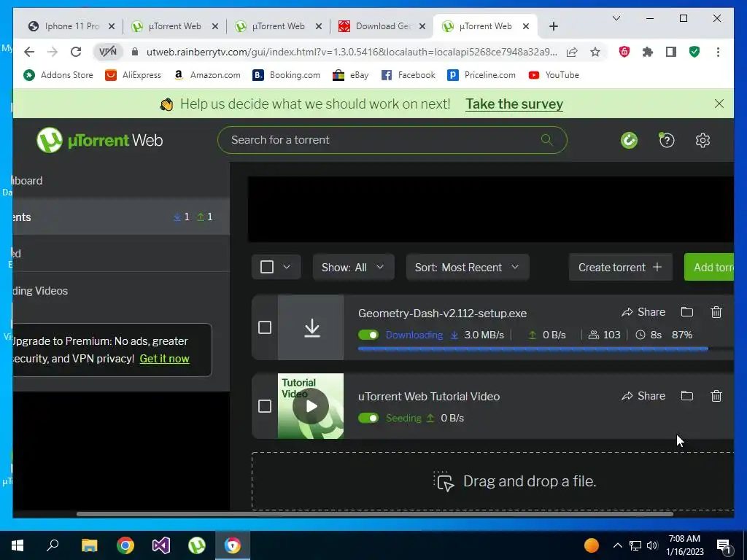Viewport: 747px width, 560px height.
Task: Open Chrome from the taskbar
Action: tap(125, 545)
